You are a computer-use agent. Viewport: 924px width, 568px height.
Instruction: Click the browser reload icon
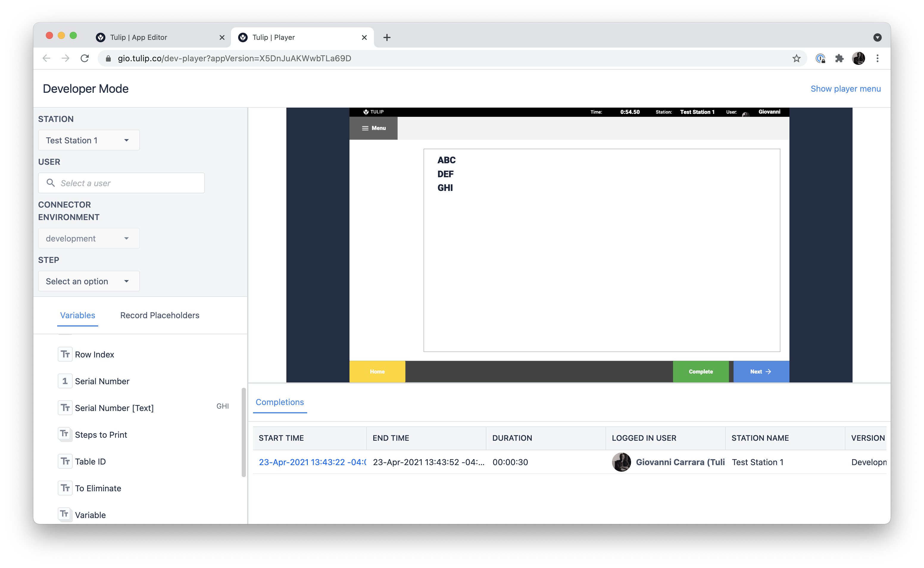85,58
